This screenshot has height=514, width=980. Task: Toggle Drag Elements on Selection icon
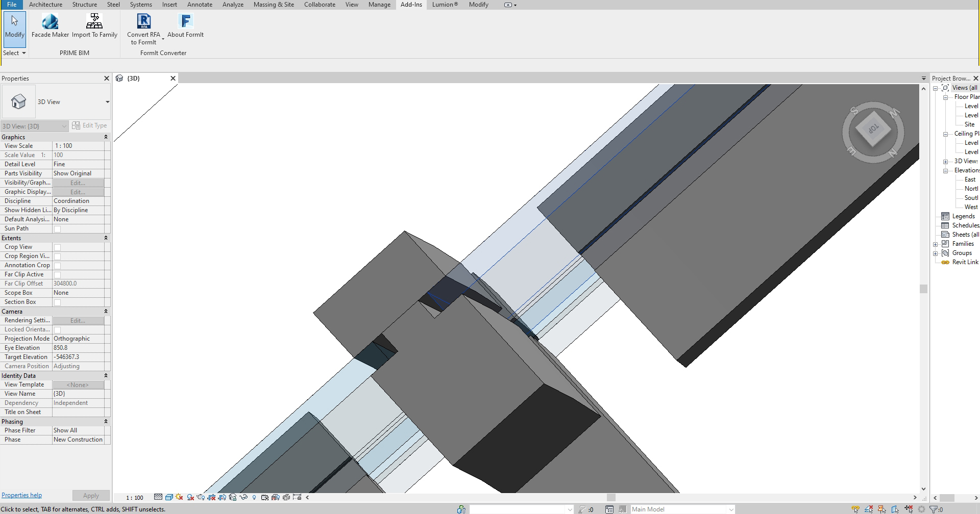[909, 509]
